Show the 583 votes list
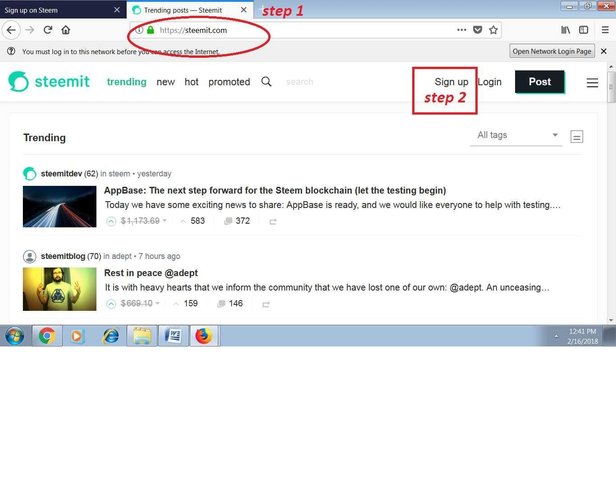 pos(192,221)
